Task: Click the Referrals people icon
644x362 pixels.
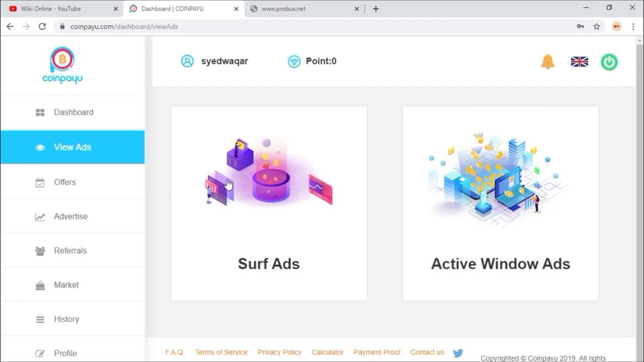Action: [40, 251]
